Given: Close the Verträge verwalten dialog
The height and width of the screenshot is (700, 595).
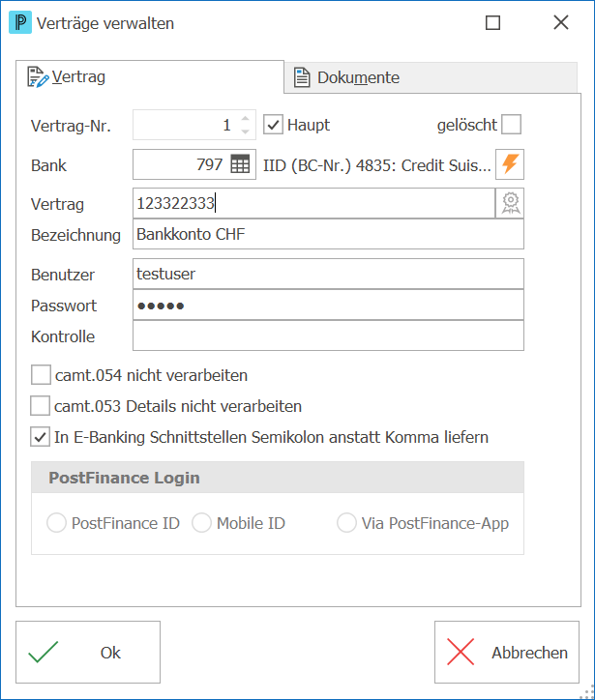Looking at the screenshot, I should [x=561, y=22].
